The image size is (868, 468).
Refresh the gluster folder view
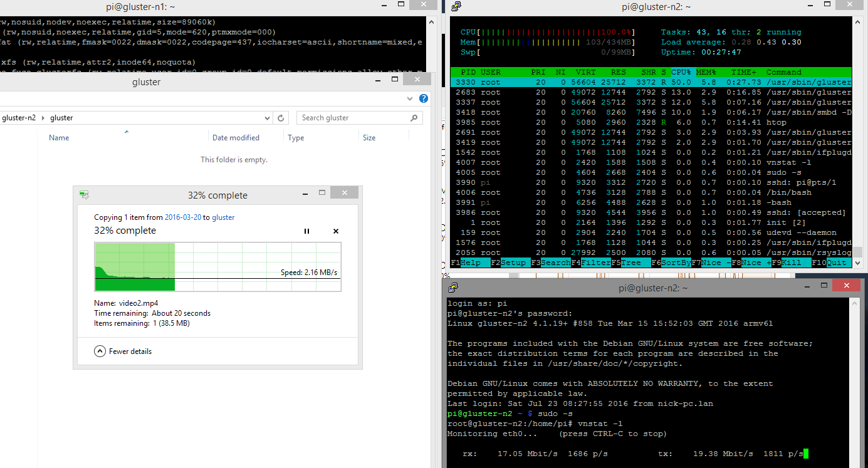pyautogui.click(x=281, y=118)
